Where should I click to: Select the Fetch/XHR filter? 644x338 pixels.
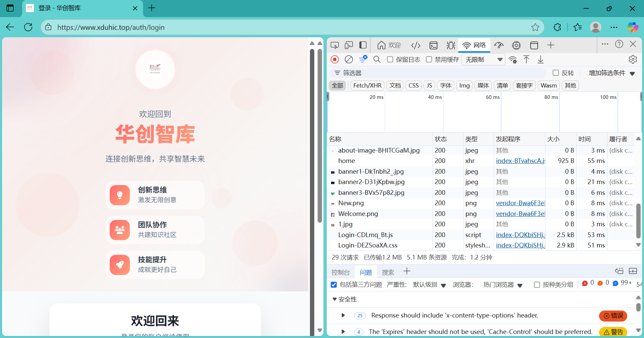367,86
